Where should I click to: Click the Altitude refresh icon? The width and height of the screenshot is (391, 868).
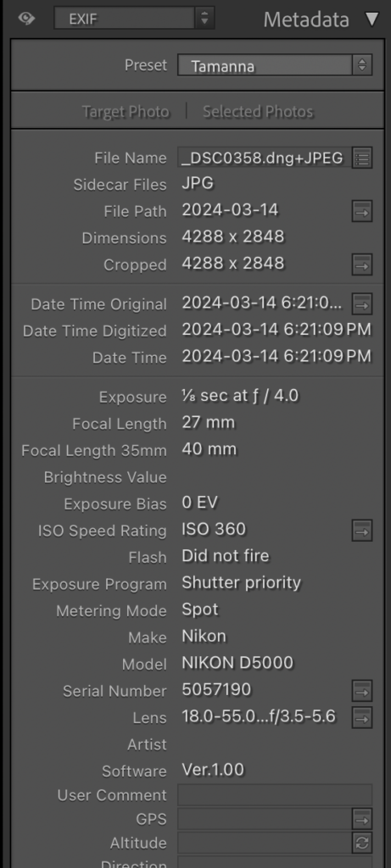pyautogui.click(x=362, y=843)
